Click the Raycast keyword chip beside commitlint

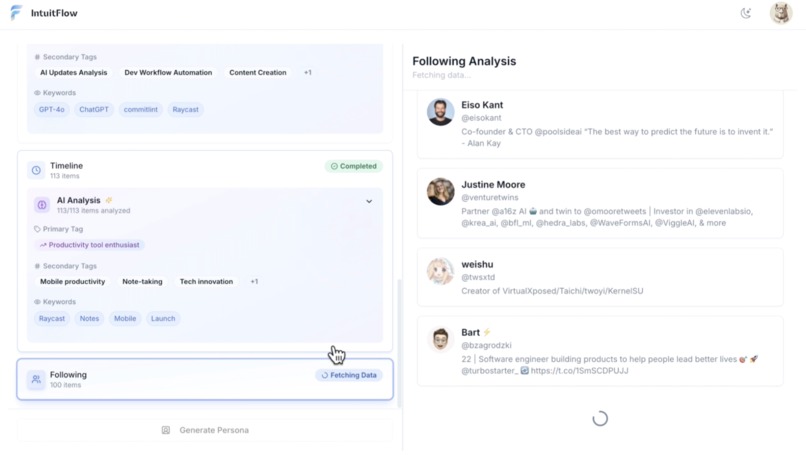[x=186, y=110]
